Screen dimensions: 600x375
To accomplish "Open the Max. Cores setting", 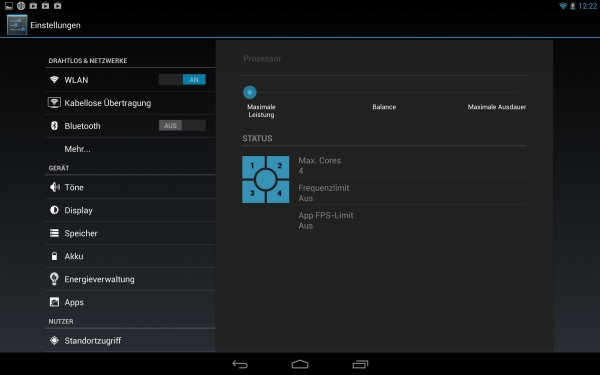I will click(412, 166).
